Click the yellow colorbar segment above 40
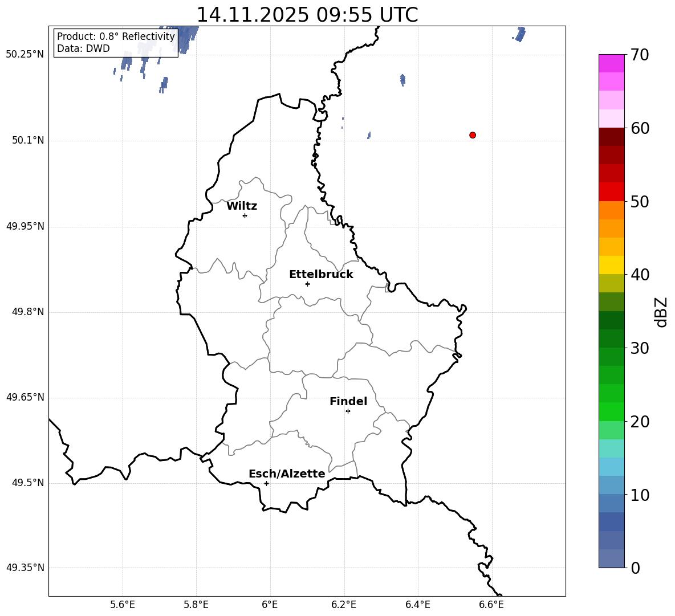 (611, 265)
